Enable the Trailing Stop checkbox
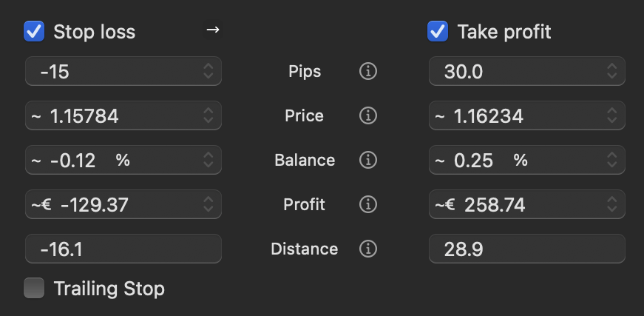 (34, 288)
